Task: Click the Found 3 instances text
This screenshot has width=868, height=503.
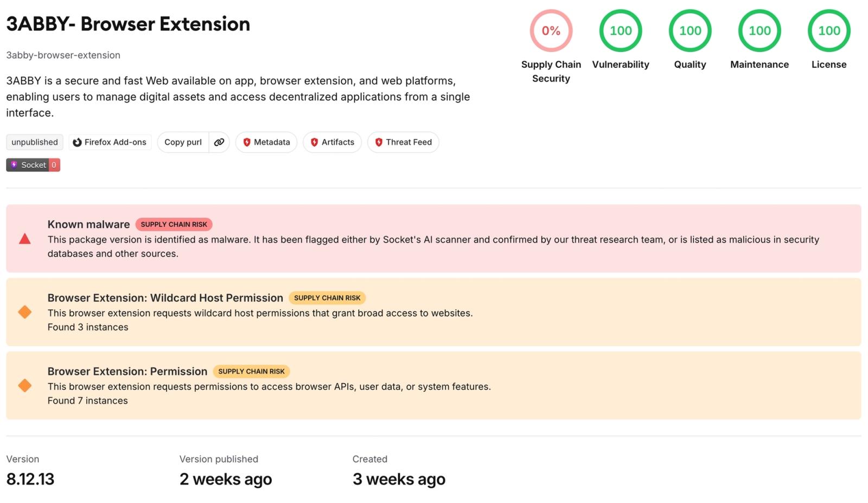Action: coord(88,327)
